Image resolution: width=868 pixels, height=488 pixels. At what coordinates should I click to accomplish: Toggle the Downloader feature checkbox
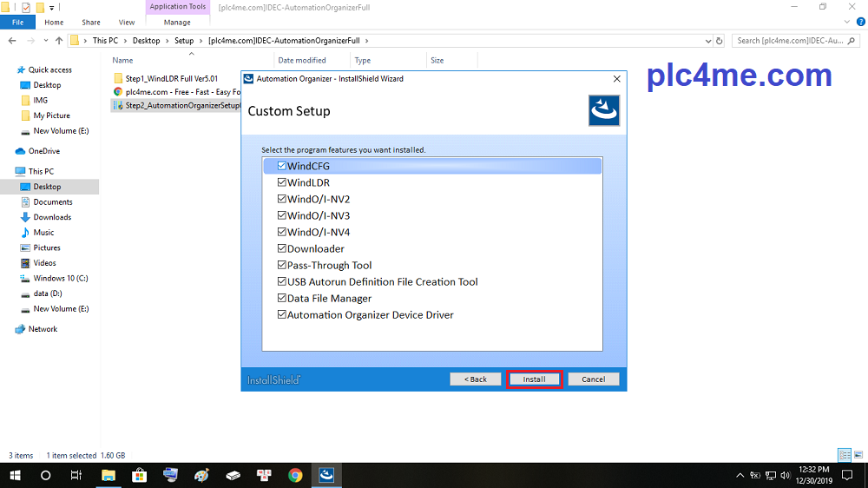click(x=281, y=248)
